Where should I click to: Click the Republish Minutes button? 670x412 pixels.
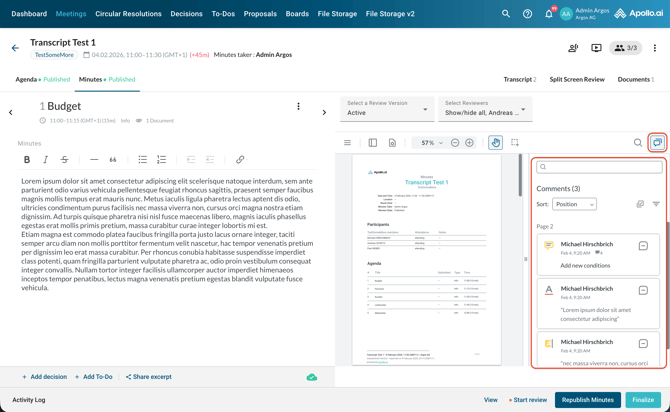[588, 400]
